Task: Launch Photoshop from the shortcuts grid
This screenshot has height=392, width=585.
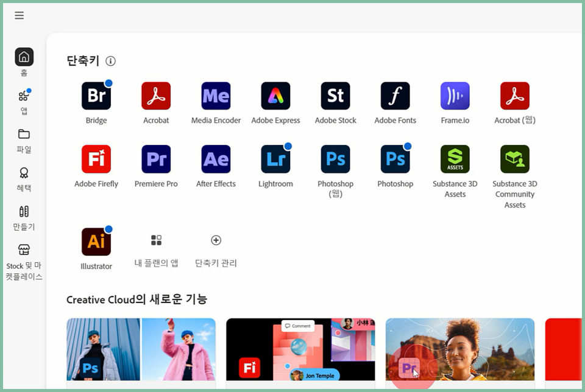Action: point(395,159)
